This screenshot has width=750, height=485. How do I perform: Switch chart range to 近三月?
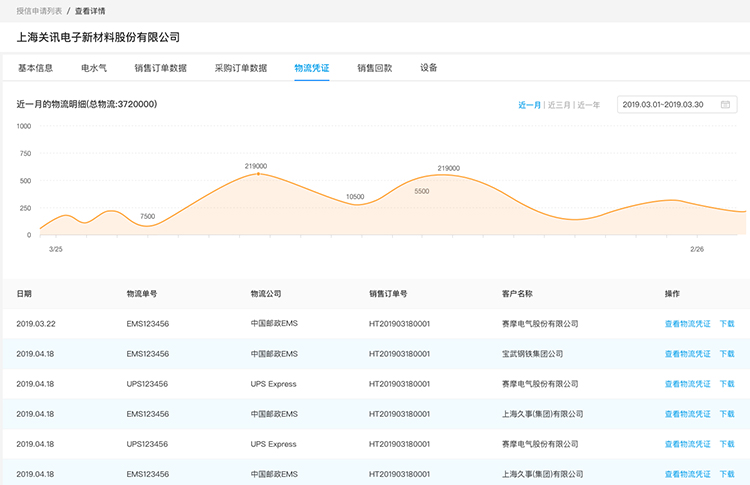click(559, 105)
